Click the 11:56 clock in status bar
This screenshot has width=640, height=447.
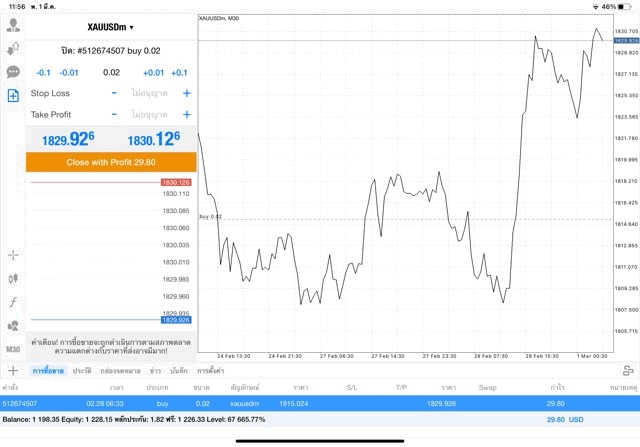click(x=17, y=7)
